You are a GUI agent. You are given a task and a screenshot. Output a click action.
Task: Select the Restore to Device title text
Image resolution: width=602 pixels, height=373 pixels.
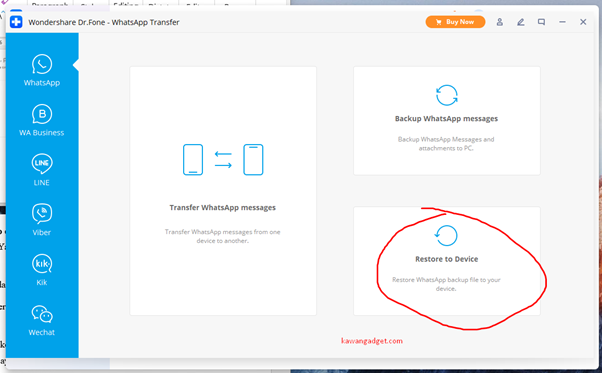click(447, 259)
